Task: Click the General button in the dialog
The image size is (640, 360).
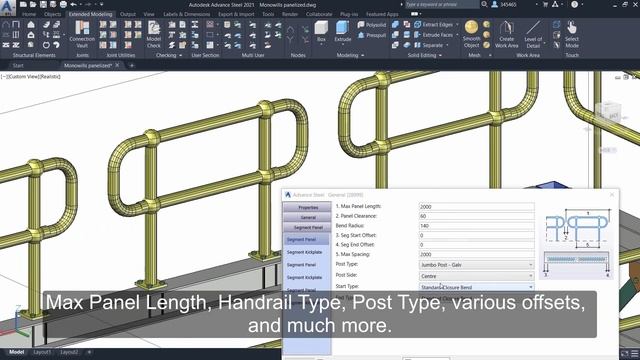Action: 308,218
